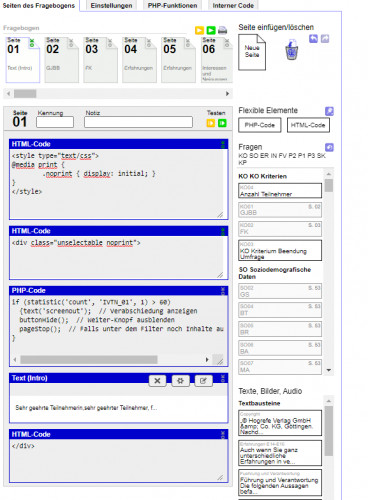Click the undo arrow icon near Seite einfügen
Screen dimensions: 368x500
313,39
